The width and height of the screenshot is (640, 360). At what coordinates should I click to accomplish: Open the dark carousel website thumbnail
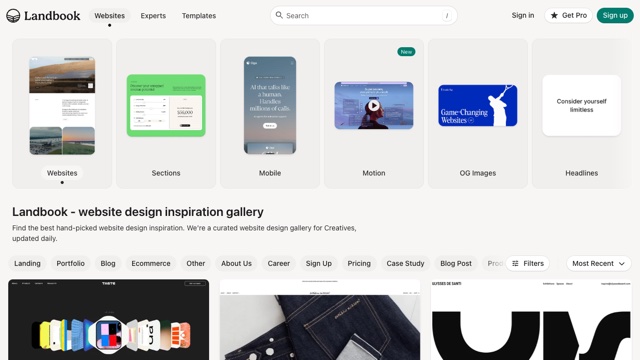(109, 320)
